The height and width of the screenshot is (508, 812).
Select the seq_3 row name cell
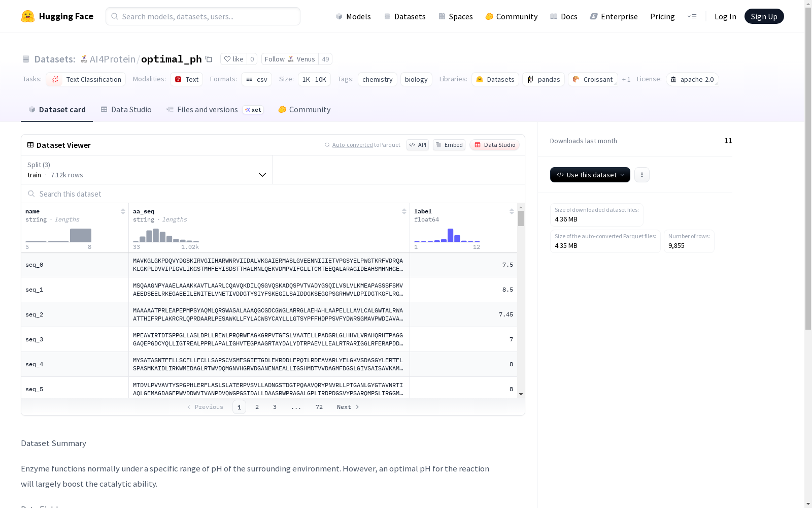click(75, 339)
